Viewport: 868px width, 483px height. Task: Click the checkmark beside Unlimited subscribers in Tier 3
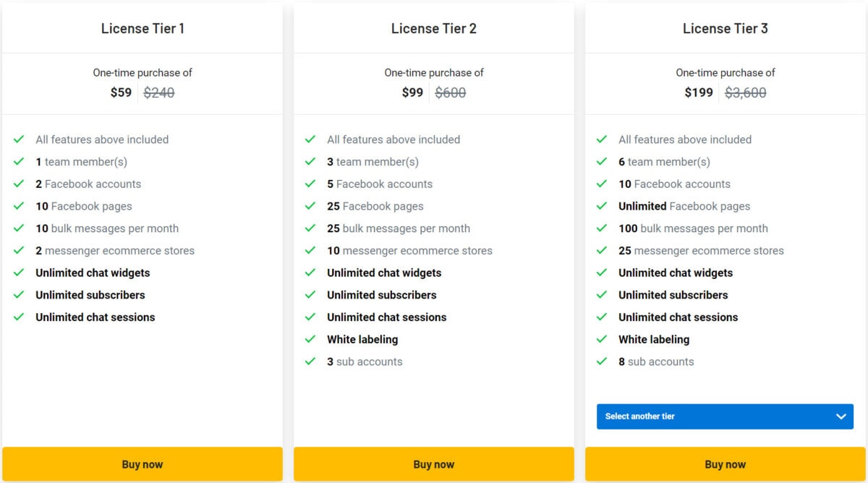[x=603, y=295]
